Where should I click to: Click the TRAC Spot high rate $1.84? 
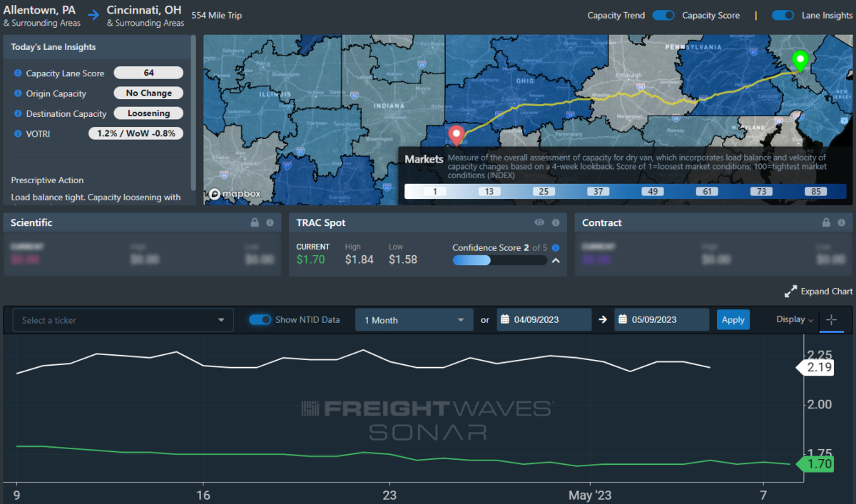359,259
